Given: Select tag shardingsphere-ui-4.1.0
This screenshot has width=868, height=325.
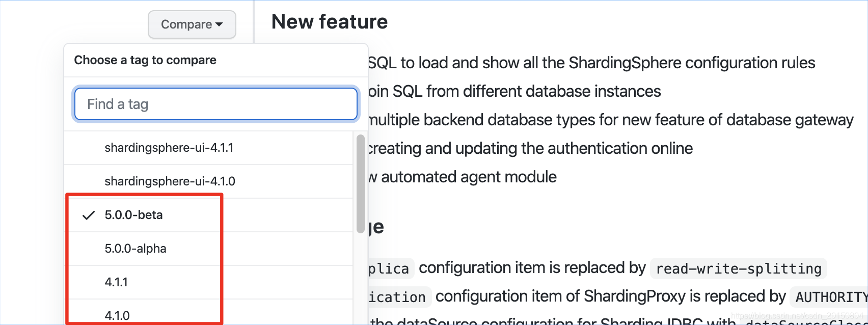Looking at the screenshot, I should click(170, 181).
